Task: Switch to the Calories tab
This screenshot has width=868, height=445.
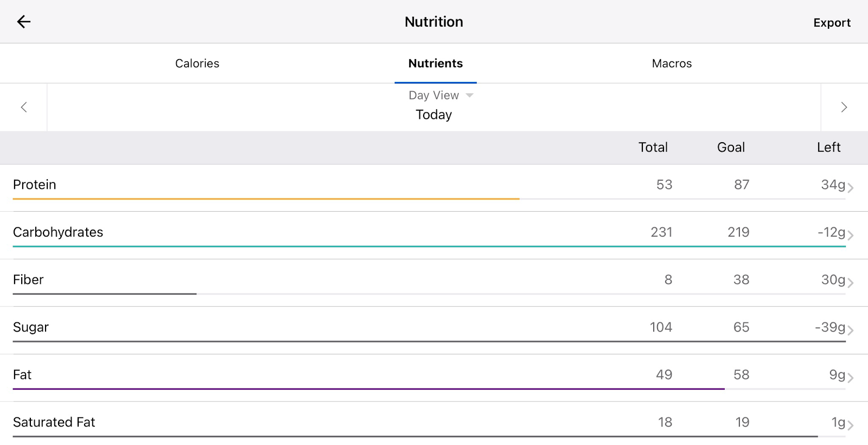Action: click(x=196, y=63)
